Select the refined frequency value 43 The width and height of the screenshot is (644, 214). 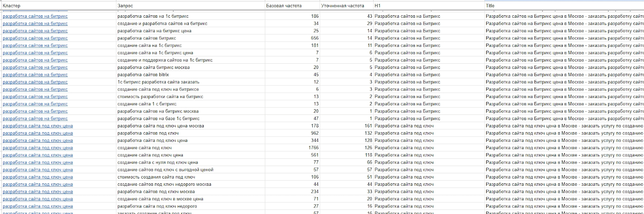[x=369, y=16]
